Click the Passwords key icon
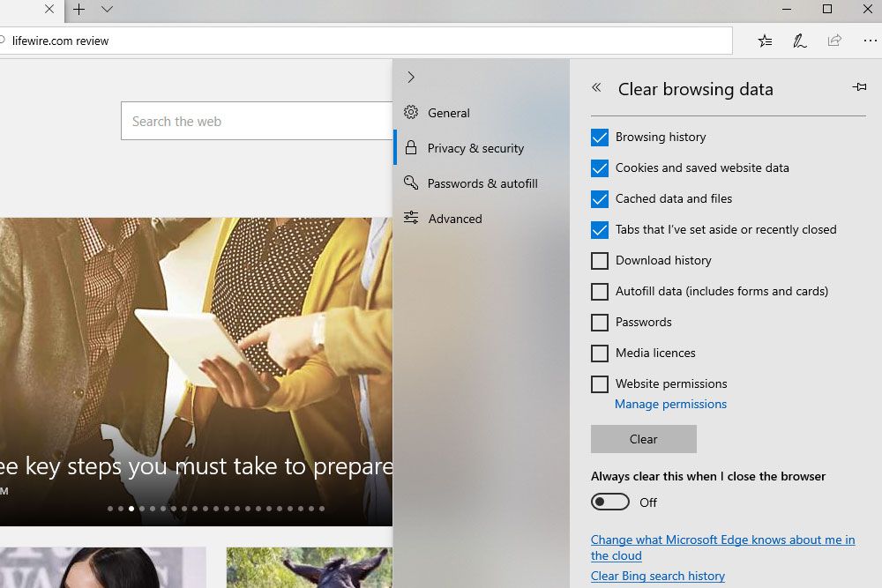882x588 pixels. [x=411, y=182]
